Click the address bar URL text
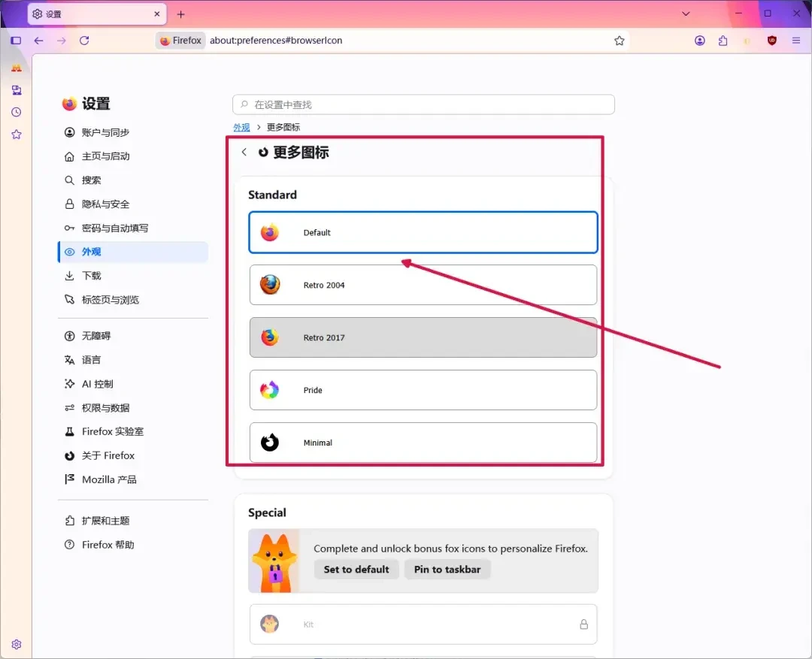 click(x=276, y=41)
